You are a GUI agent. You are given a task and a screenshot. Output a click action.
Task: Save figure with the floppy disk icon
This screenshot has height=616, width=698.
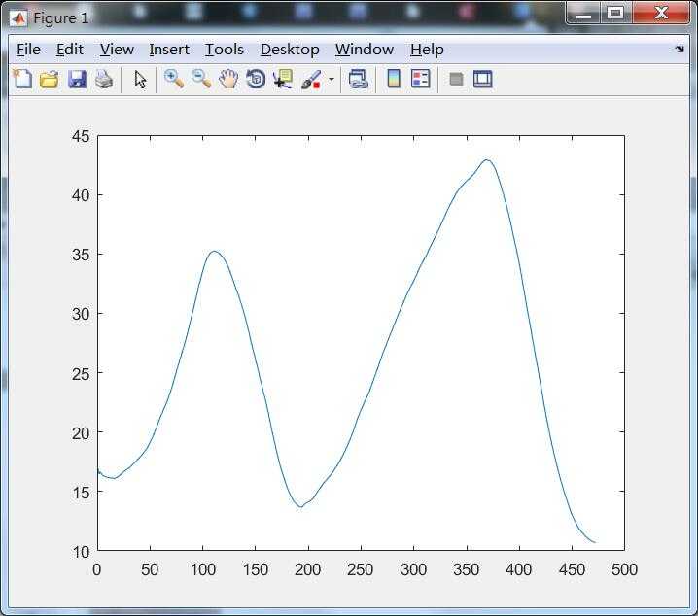(77, 80)
